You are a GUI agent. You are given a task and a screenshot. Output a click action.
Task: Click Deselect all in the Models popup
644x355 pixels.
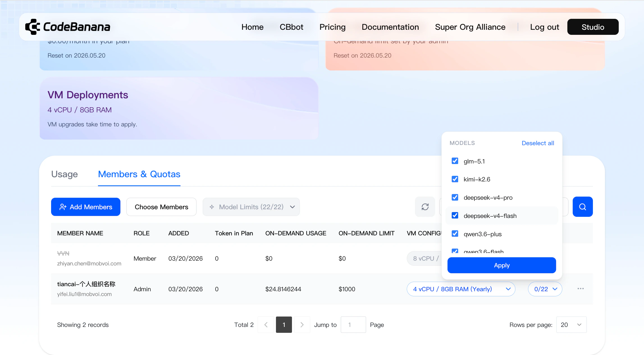click(538, 143)
